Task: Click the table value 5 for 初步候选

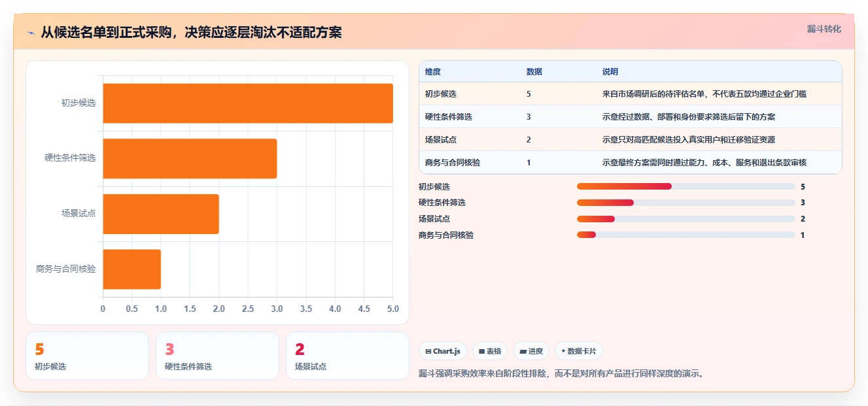Action: tap(529, 94)
